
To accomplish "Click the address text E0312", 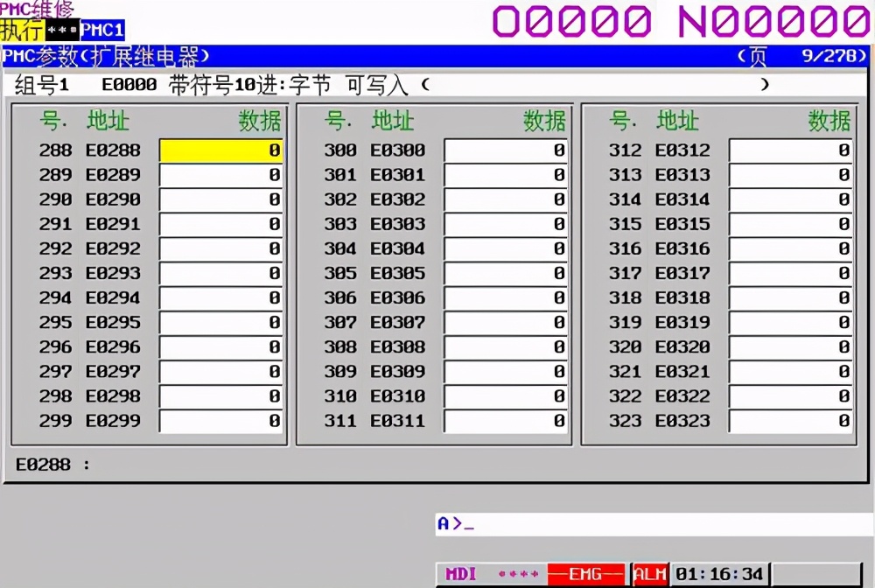I will 682,150.
